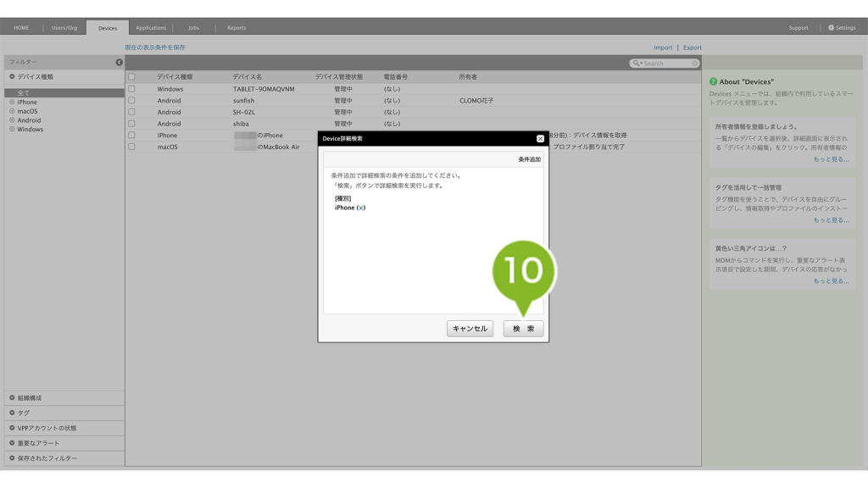Expand the タグ filter section
This screenshot has height=488, width=868.
(x=64, y=413)
